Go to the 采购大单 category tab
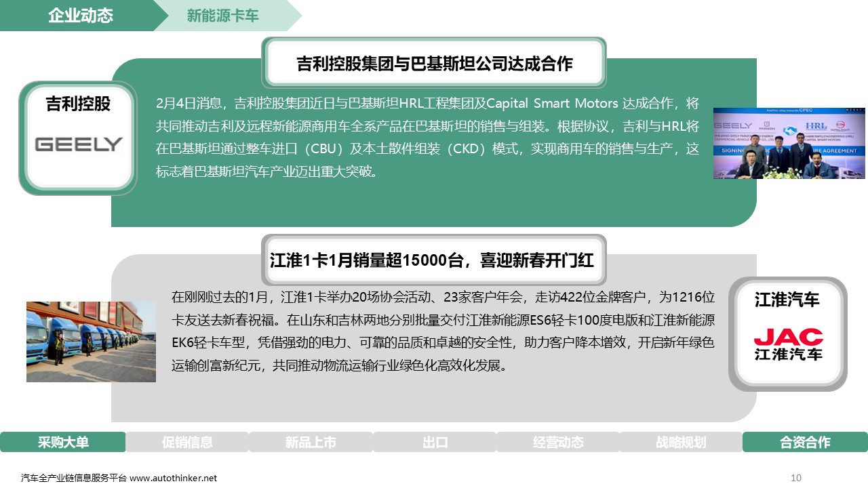The image size is (868, 488). point(63,442)
